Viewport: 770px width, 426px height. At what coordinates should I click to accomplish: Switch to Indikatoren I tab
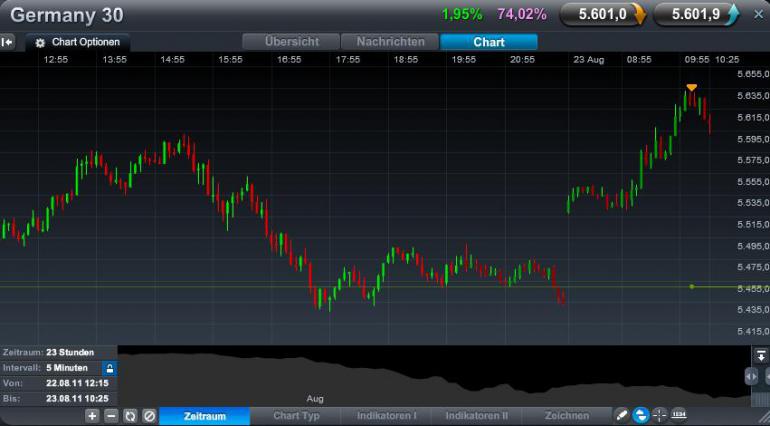tap(386, 416)
